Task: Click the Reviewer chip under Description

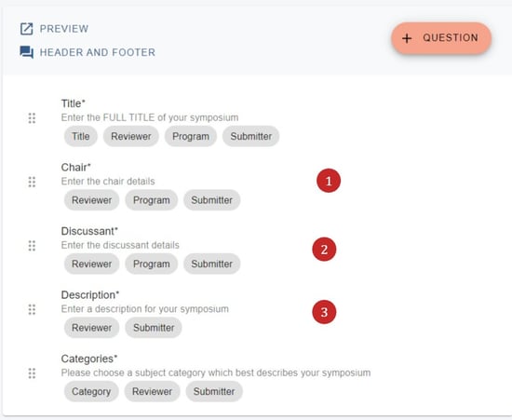Action: coord(92,328)
